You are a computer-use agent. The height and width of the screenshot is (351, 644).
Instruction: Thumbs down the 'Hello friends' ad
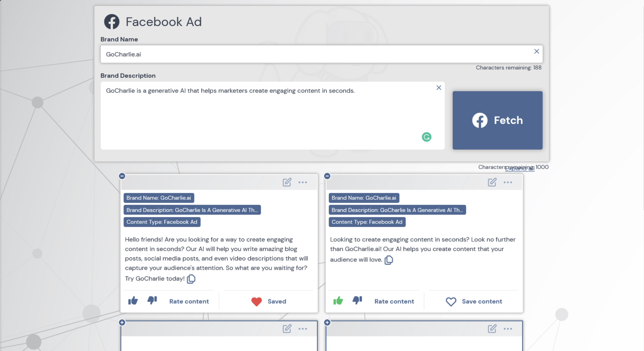[x=152, y=300]
